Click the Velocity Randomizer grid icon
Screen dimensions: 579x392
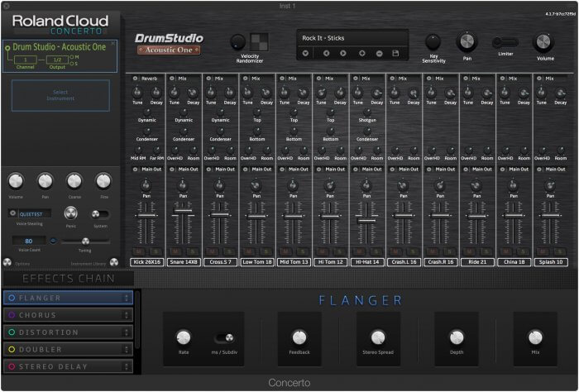[x=261, y=43]
